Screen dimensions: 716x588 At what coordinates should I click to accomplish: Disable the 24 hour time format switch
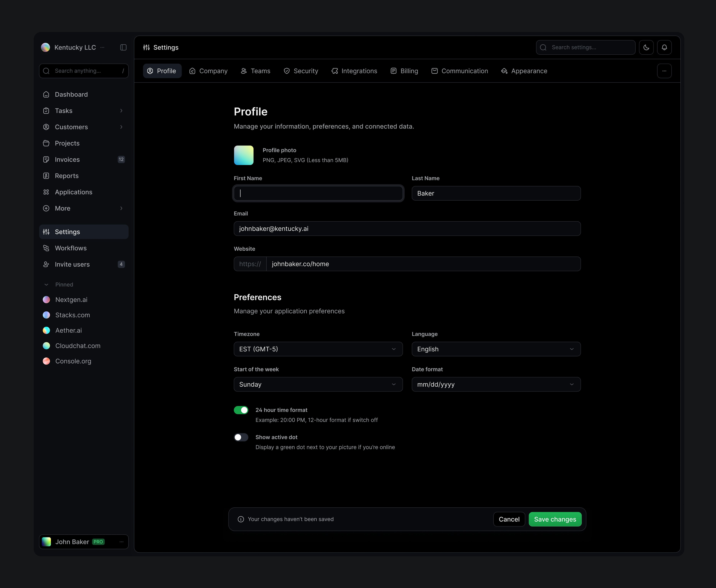pyautogui.click(x=241, y=410)
